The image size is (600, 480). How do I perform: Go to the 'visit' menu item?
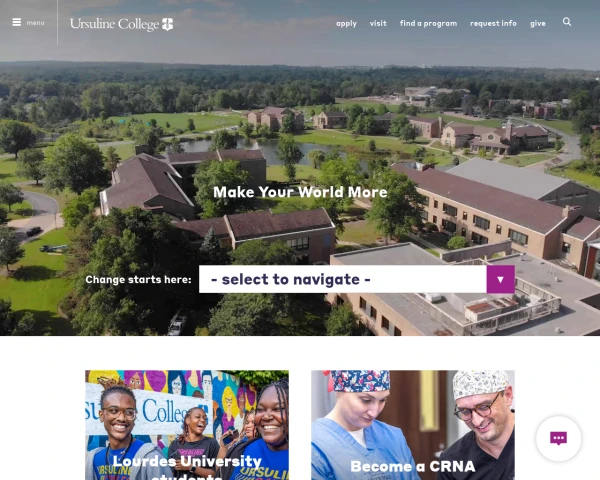pos(378,23)
